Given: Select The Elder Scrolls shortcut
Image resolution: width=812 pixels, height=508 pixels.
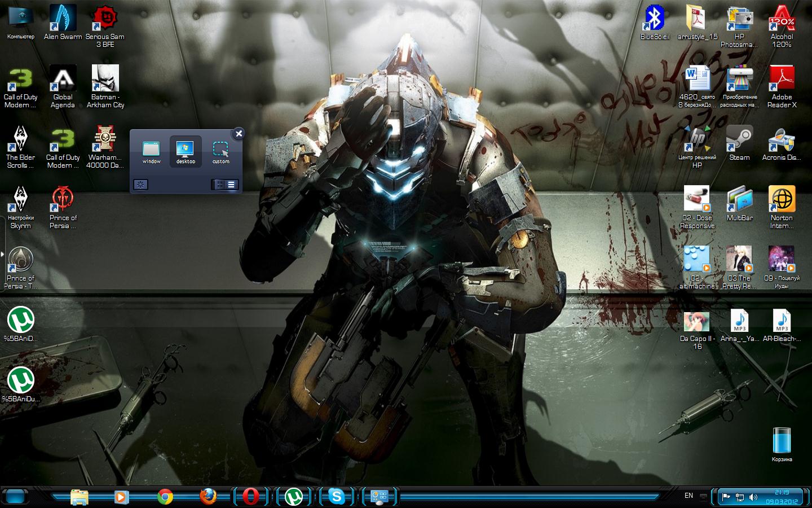Looking at the screenshot, I should pyautogui.click(x=20, y=147).
